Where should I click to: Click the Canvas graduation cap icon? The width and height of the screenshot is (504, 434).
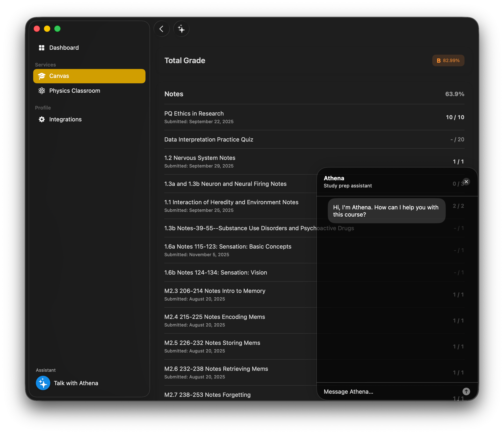click(42, 76)
